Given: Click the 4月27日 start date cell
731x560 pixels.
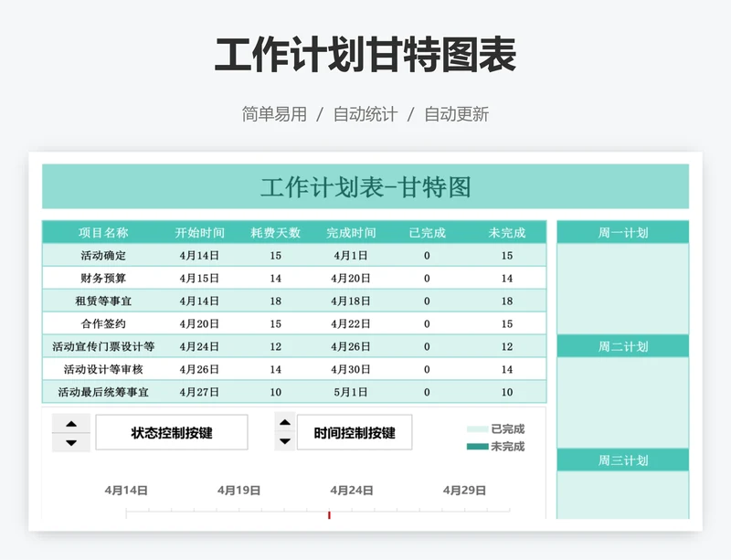Looking at the screenshot, I should tap(199, 392).
